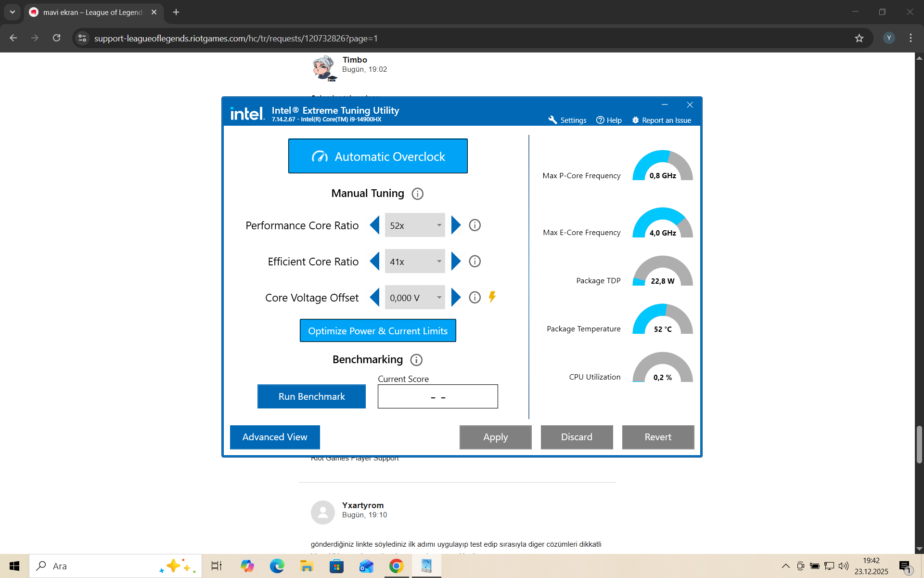The width and height of the screenshot is (924, 578).
Task: Open Benchmarking info icon
Action: pyautogui.click(x=416, y=360)
